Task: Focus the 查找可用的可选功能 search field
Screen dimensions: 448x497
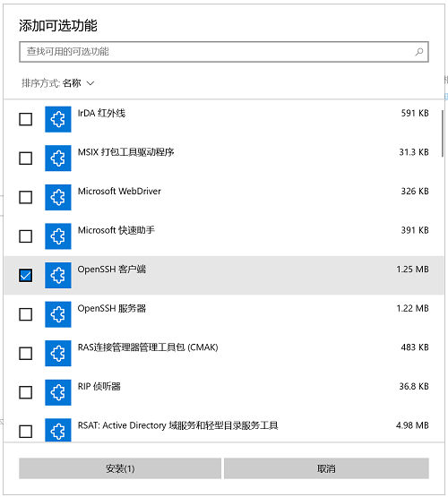Action: [x=224, y=52]
